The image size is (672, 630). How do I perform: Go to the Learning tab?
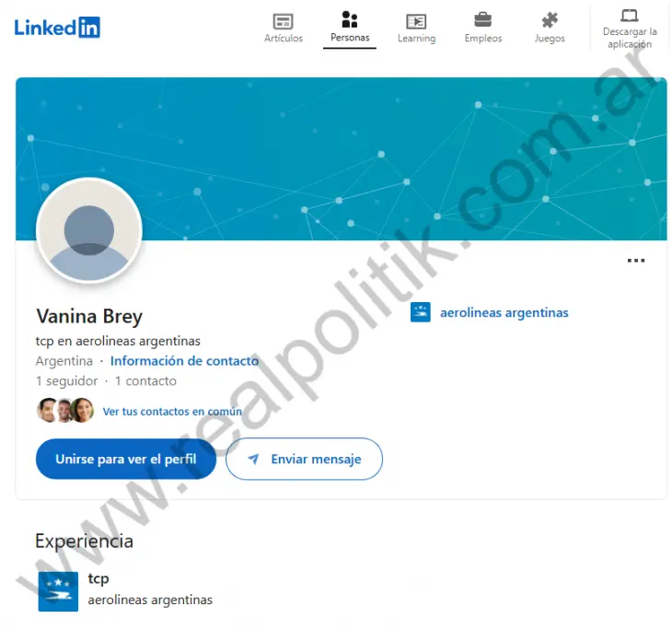click(x=416, y=28)
